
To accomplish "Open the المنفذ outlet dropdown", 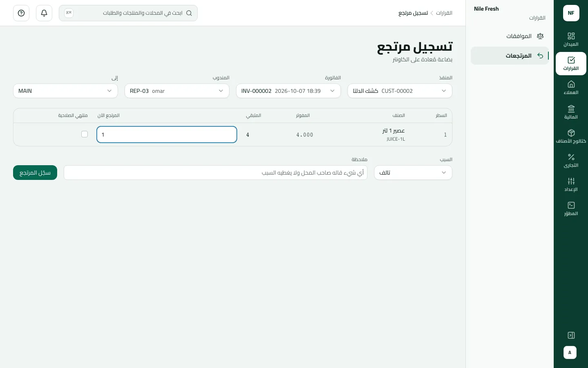I will click(x=400, y=91).
